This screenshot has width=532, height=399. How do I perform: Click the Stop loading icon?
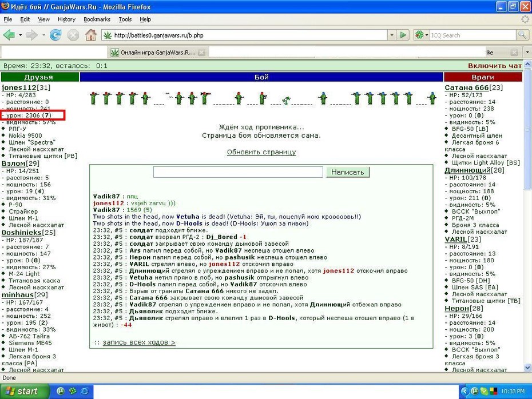[x=73, y=35]
